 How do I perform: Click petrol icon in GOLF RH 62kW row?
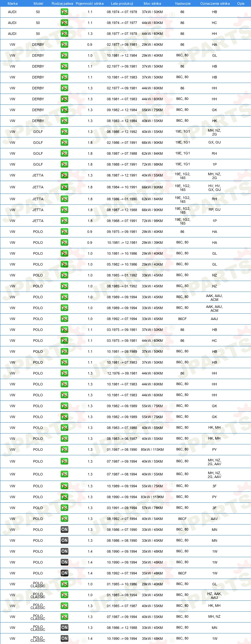click(x=64, y=153)
